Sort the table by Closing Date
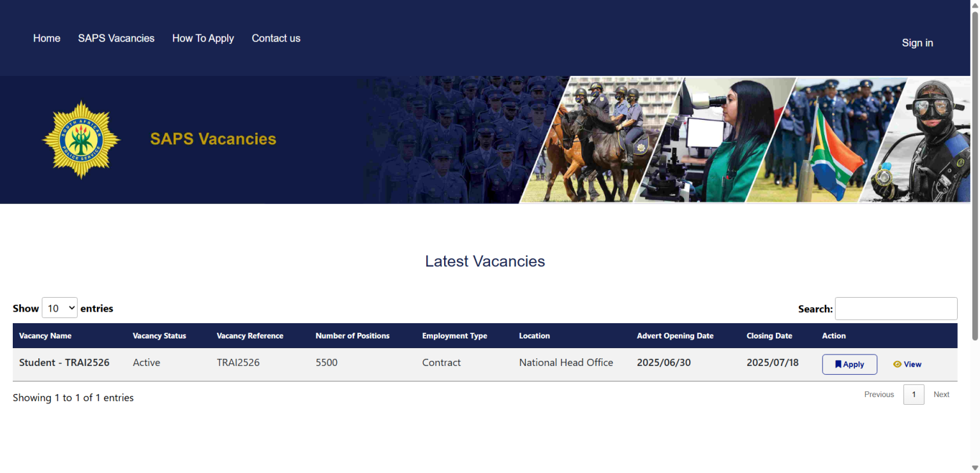The width and height of the screenshot is (980, 473). click(x=769, y=335)
